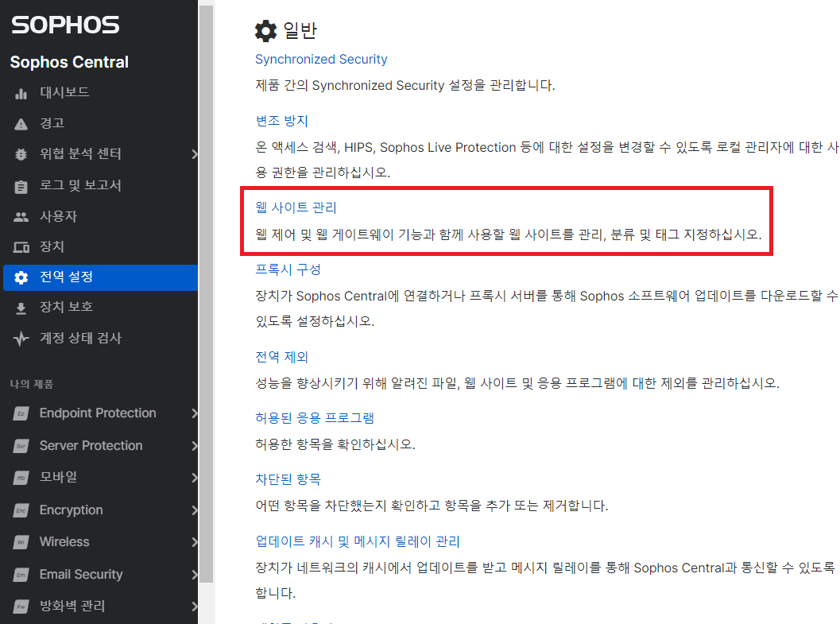This screenshot has height=624, width=840.
Task: Open the 차단된 항목 link
Action: pyautogui.click(x=288, y=479)
